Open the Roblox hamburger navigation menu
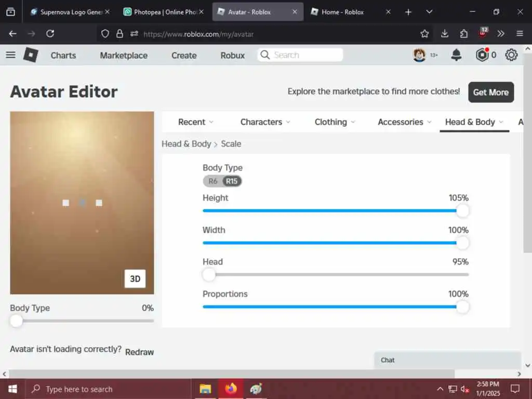This screenshot has height=399, width=532. (10, 55)
